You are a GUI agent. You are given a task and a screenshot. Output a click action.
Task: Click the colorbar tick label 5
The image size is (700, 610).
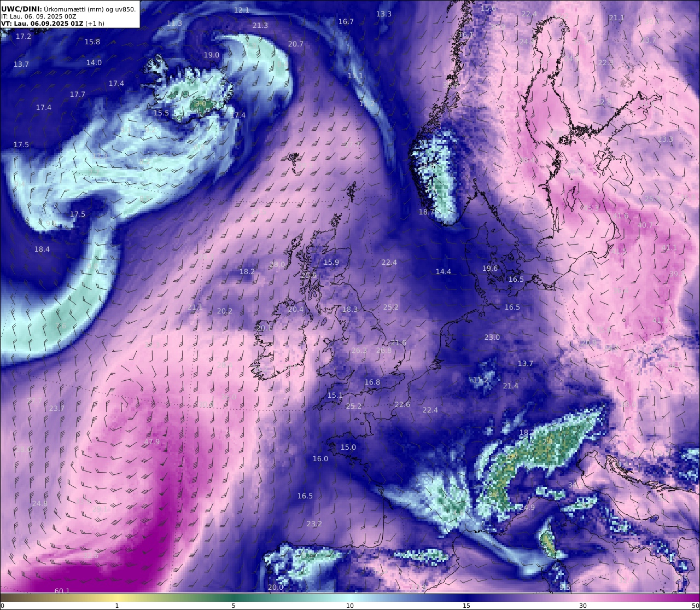click(x=234, y=605)
